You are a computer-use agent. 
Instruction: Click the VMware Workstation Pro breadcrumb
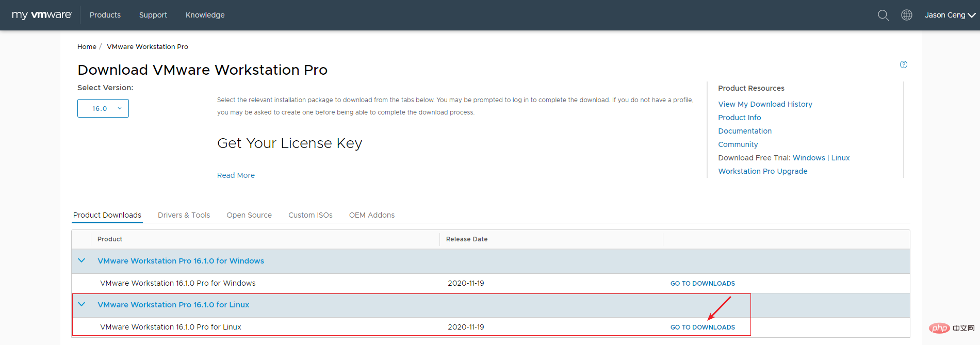(148, 46)
